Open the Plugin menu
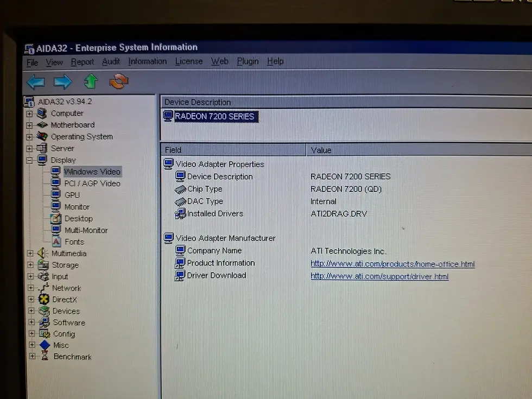This screenshot has height=399, width=532. click(x=248, y=61)
